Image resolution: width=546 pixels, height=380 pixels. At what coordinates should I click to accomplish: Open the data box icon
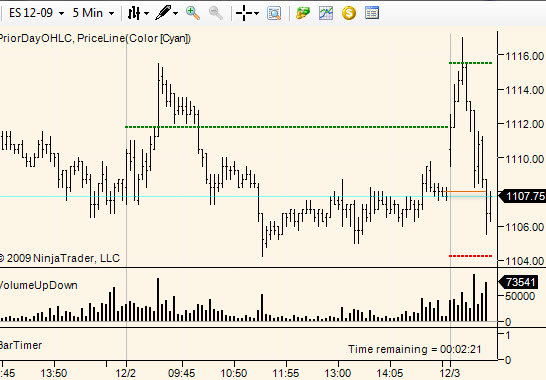274,13
